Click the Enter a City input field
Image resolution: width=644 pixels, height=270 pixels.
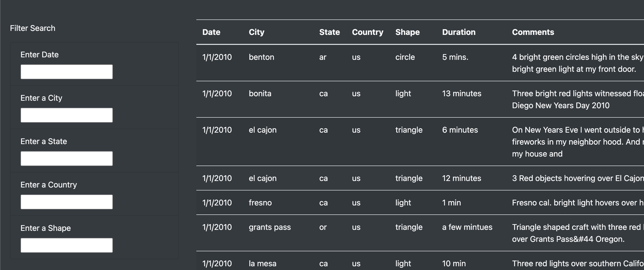66,115
